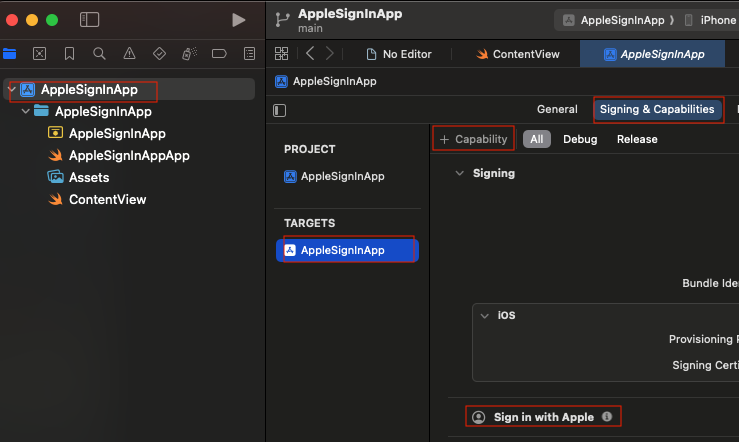Go forward with the right chevron
Viewport: 739px width, 442px height.
[329, 54]
